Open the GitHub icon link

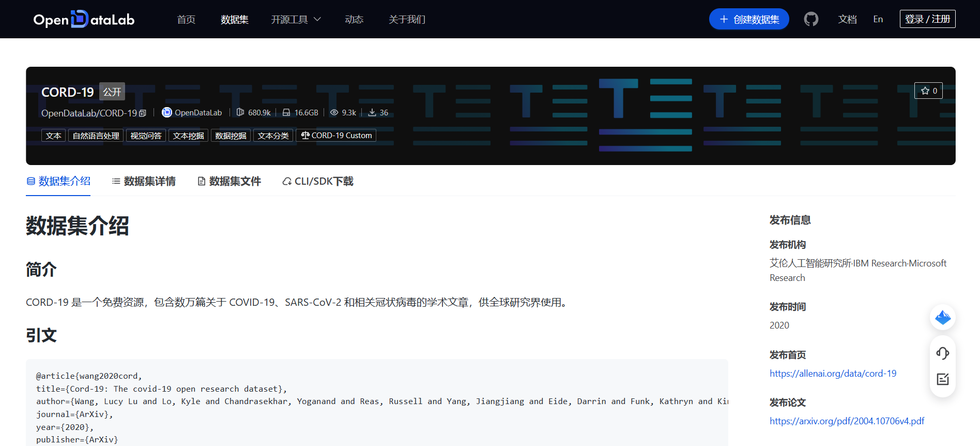(x=811, y=19)
